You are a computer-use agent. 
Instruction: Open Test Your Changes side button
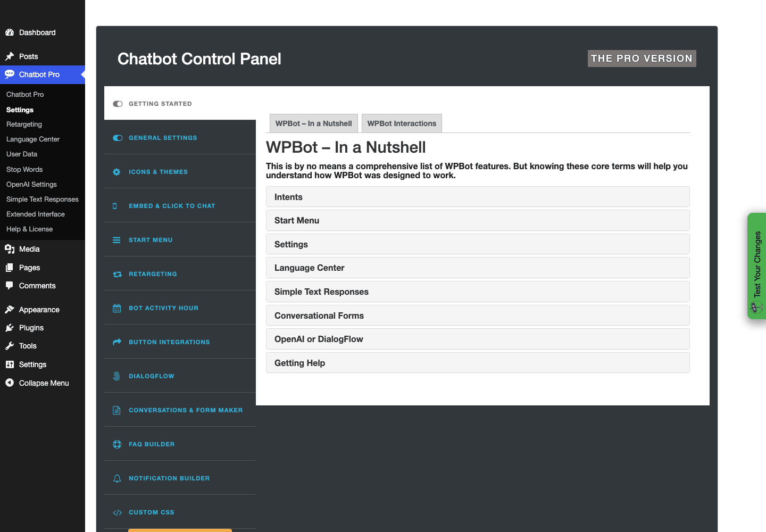click(x=757, y=266)
